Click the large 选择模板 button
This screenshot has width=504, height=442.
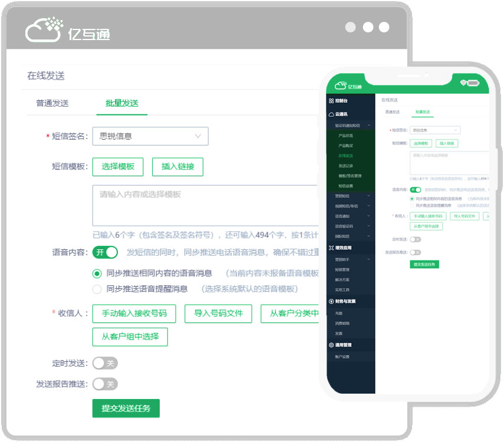(118, 167)
